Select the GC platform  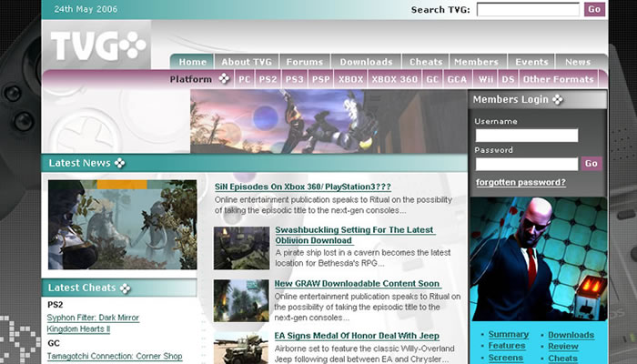coord(432,79)
